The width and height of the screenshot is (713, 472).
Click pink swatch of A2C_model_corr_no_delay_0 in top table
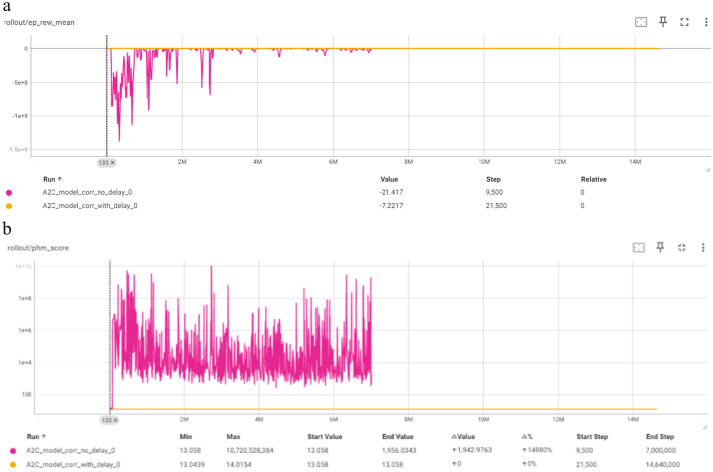click(x=9, y=192)
